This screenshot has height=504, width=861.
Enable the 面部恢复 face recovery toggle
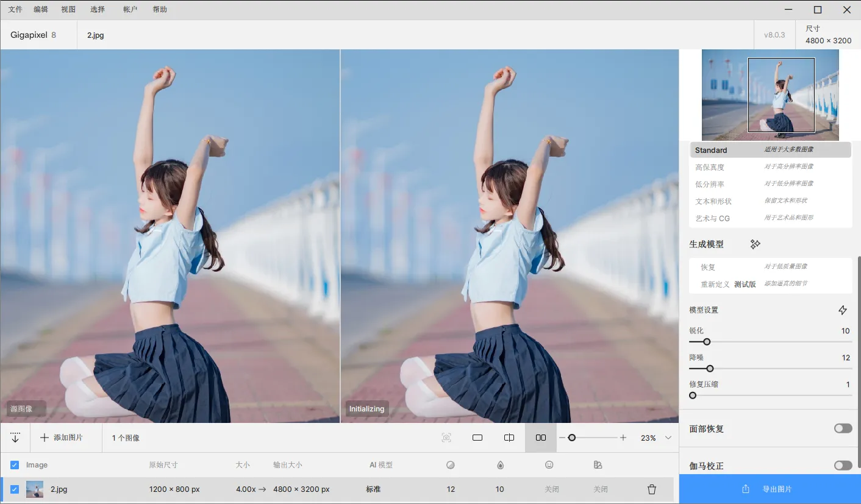843,428
